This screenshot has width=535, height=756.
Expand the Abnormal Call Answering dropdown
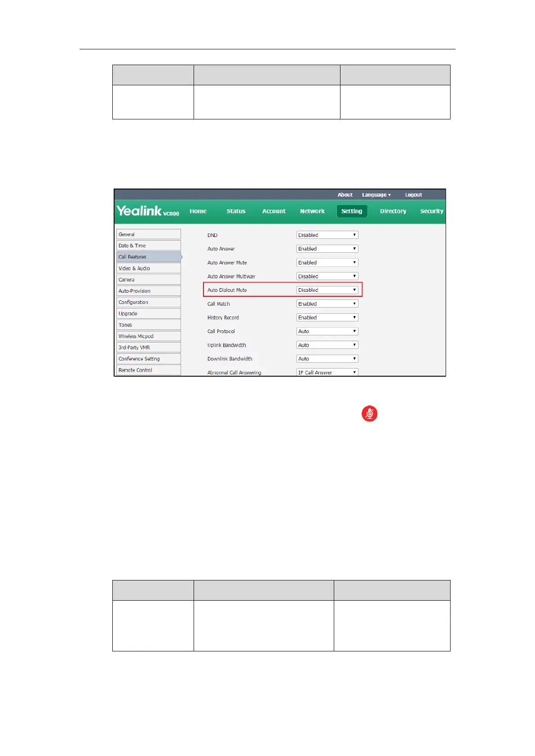(327, 372)
